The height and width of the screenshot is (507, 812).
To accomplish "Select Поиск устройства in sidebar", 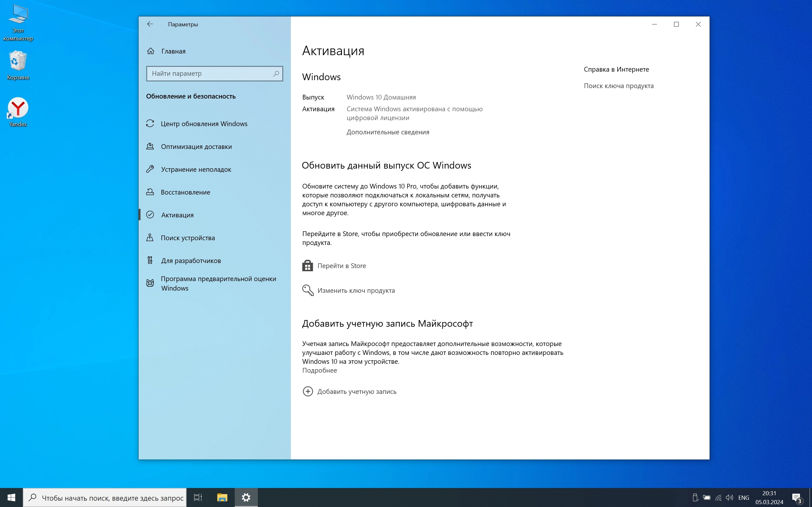I will click(187, 238).
